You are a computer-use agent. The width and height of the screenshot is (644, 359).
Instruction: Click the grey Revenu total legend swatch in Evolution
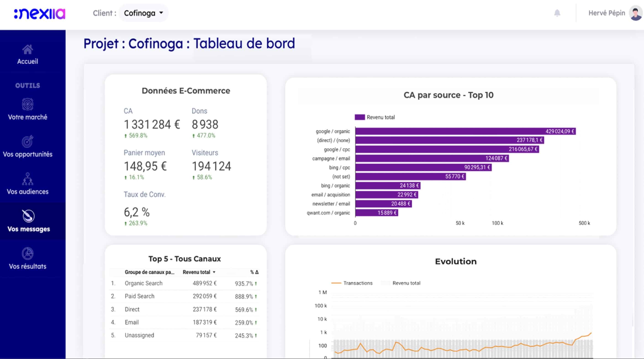coord(385,283)
